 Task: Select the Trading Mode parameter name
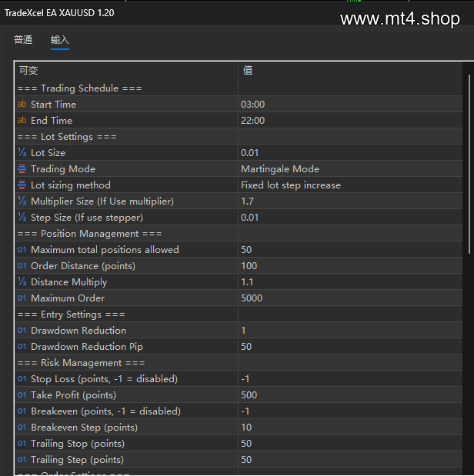[63, 168]
